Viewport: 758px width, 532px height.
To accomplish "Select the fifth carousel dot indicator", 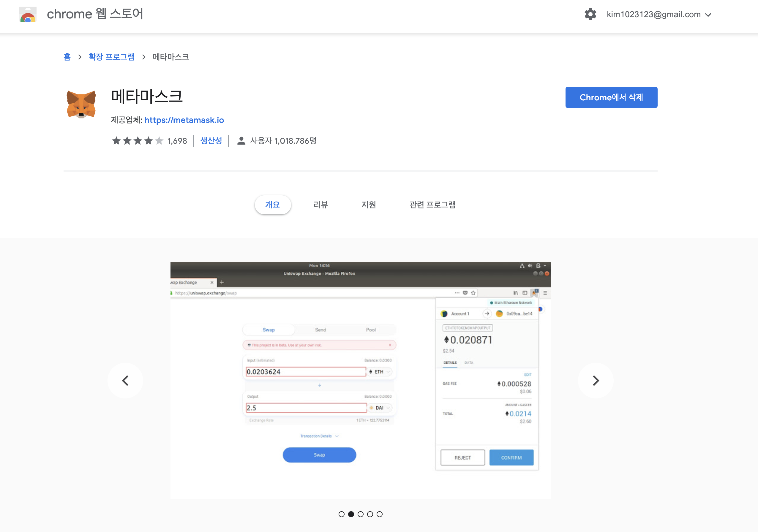I will coord(380,514).
